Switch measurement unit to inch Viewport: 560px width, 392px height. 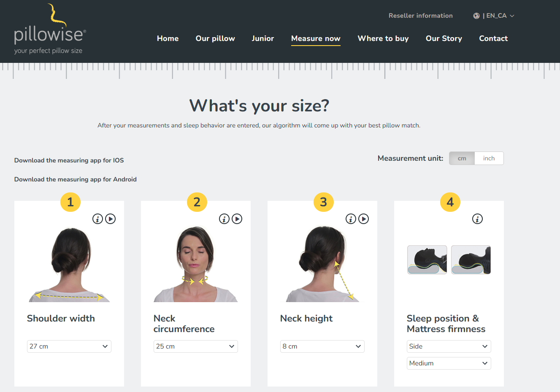(489, 158)
